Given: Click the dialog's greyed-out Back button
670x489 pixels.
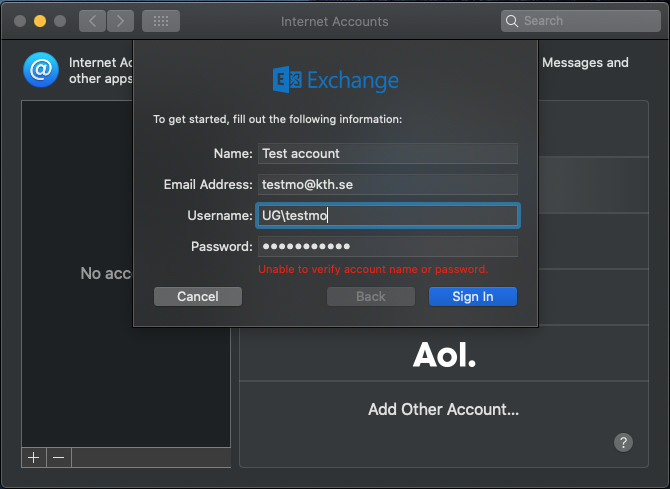Looking at the screenshot, I should click(x=370, y=296).
